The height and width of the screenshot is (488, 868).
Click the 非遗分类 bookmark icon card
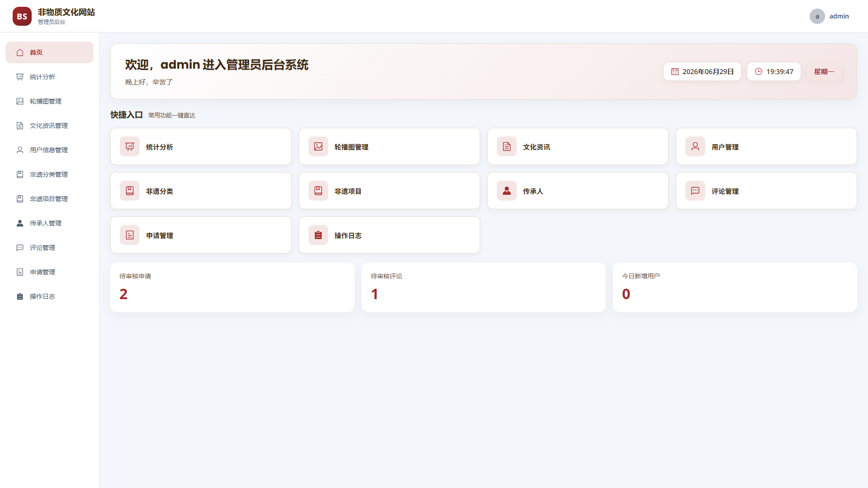[x=130, y=191]
